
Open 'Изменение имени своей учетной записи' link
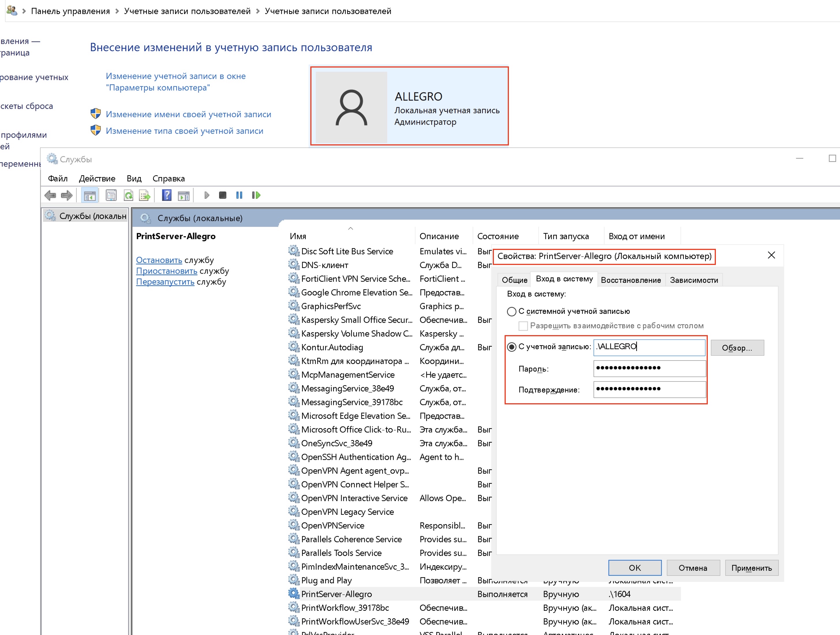(188, 114)
